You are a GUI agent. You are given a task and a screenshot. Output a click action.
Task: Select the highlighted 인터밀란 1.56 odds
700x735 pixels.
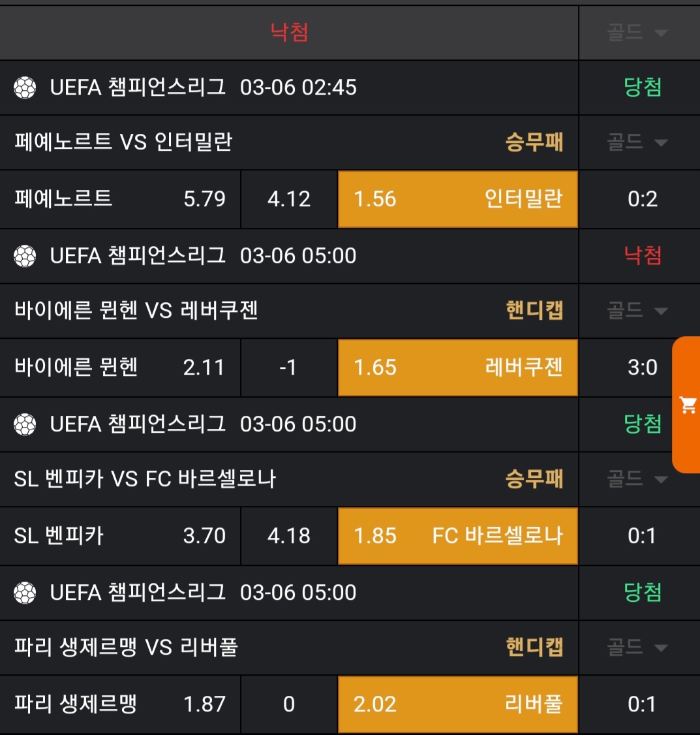(457, 199)
